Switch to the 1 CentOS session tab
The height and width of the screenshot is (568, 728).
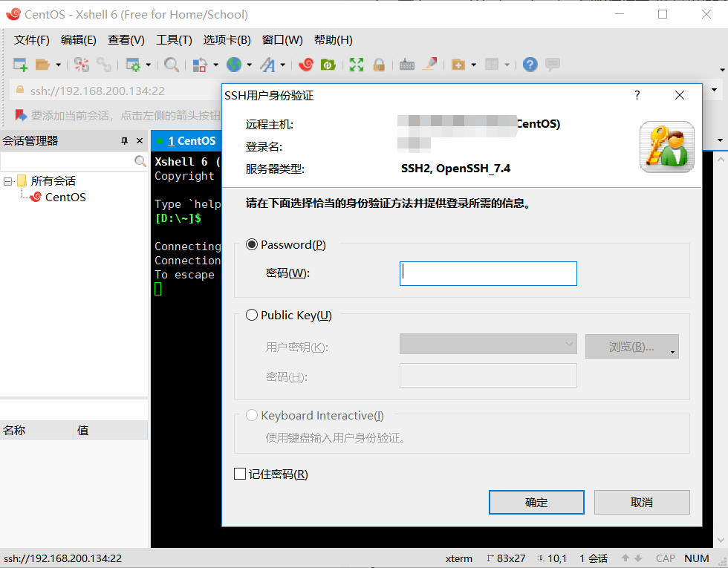[186, 140]
